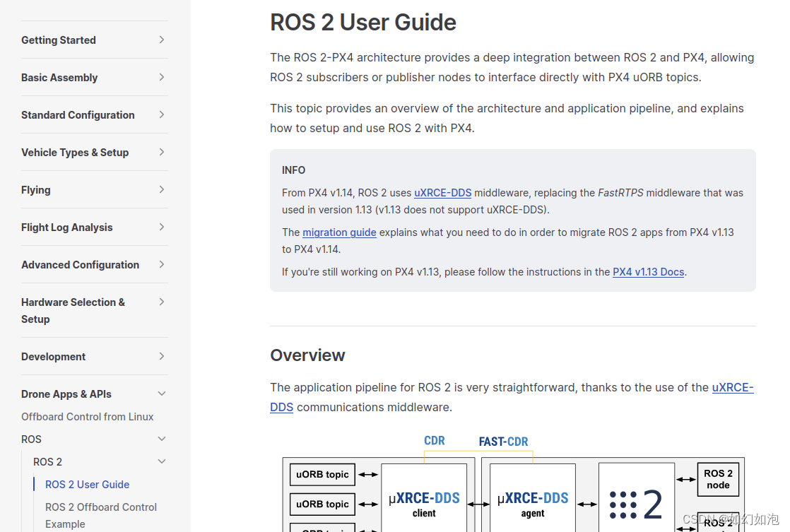This screenshot has height=532, width=790.
Task: Open ROS 2 User Guide sidebar link
Action: [x=87, y=485]
